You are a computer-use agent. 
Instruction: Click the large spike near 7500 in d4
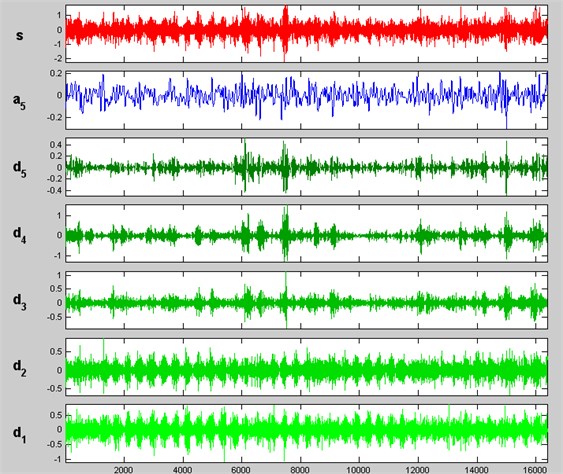pyautogui.click(x=286, y=233)
